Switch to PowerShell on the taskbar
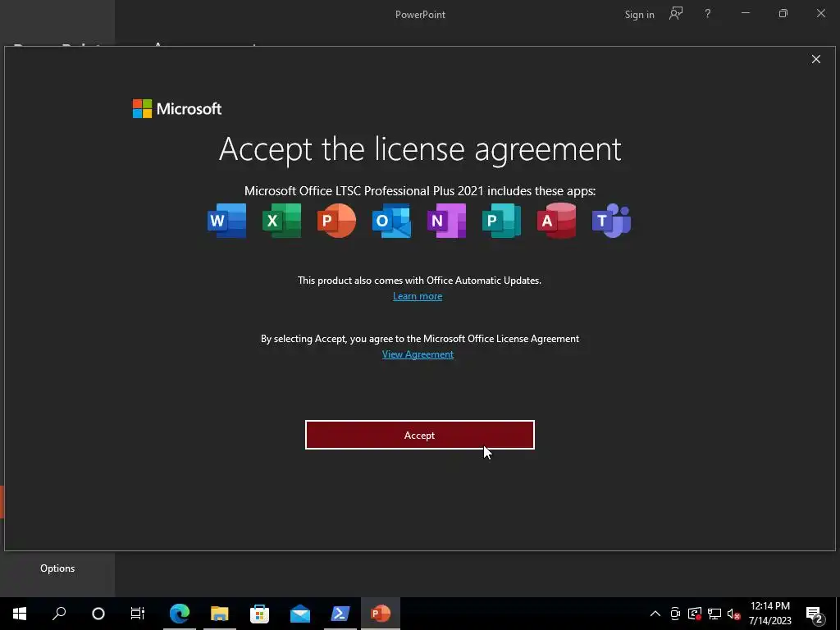Viewport: 840px width, 630px height. tap(340, 614)
